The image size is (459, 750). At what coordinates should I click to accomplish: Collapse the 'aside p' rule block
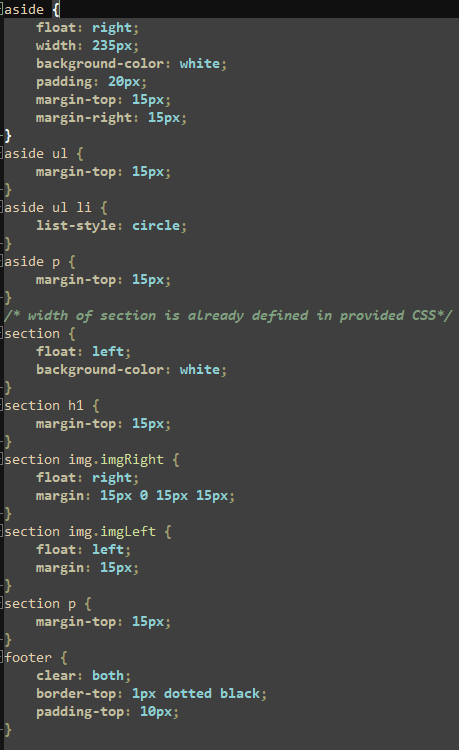click(2, 262)
